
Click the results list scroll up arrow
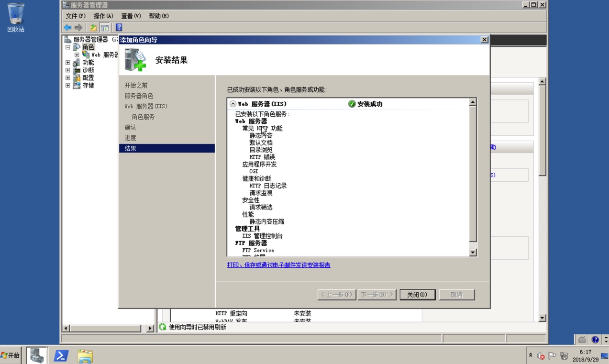pos(473,102)
